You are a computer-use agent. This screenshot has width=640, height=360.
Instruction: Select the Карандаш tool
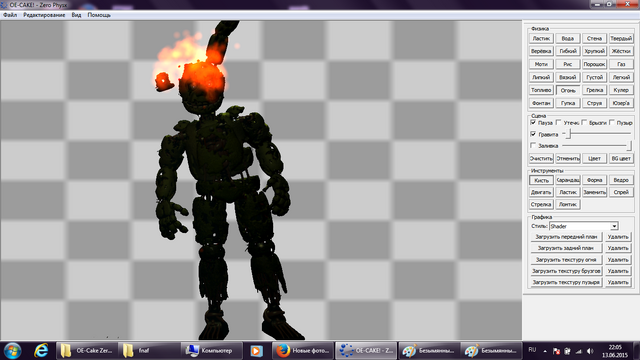[x=568, y=180]
